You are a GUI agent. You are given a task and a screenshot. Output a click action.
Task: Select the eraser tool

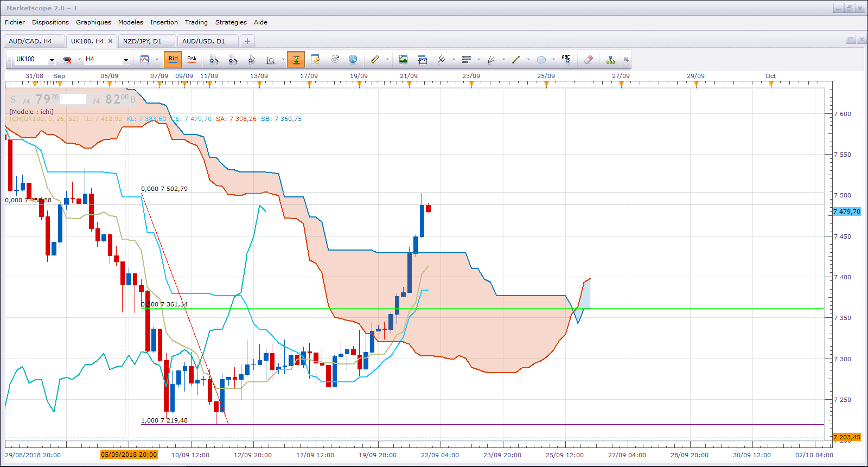(589, 60)
